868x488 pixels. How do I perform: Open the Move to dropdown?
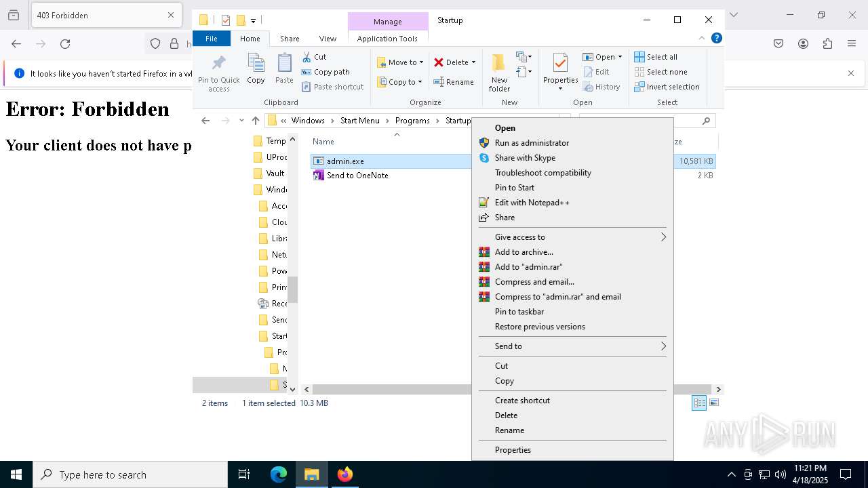click(x=400, y=62)
